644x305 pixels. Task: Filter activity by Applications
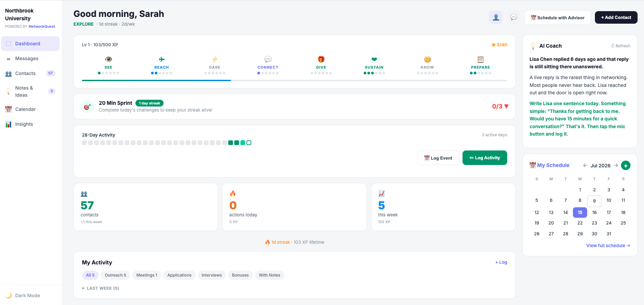point(179,275)
